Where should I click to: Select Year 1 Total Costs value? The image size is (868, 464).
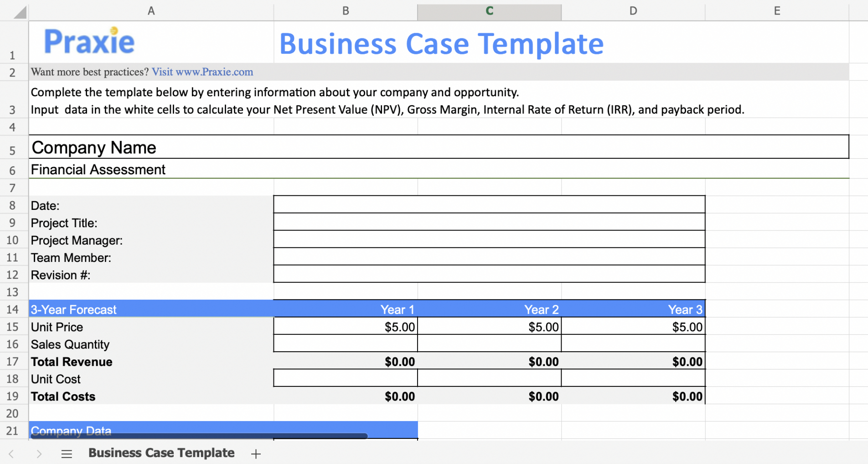(346, 396)
